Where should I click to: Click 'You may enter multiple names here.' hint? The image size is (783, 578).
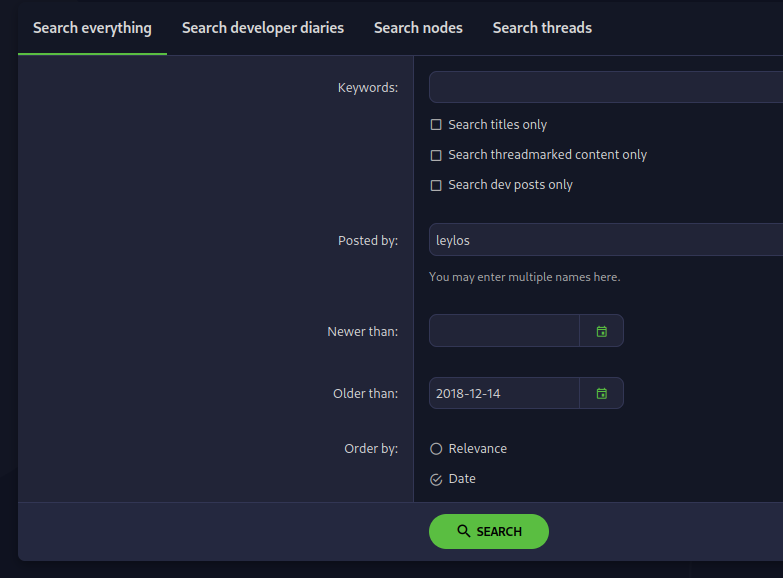coord(524,277)
